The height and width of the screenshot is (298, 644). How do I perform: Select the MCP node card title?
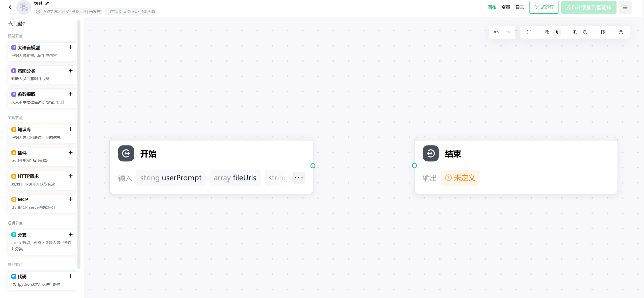23,199
